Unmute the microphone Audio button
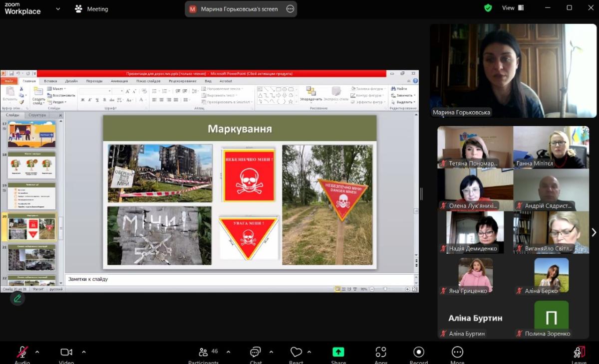599x364 pixels. point(22,352)
